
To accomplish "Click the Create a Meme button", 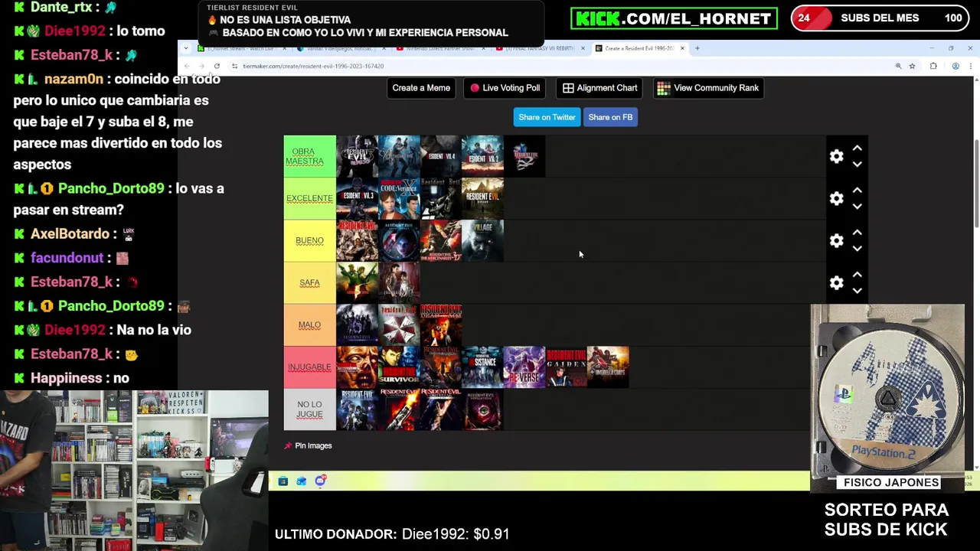I will click(x=421, y=88).
